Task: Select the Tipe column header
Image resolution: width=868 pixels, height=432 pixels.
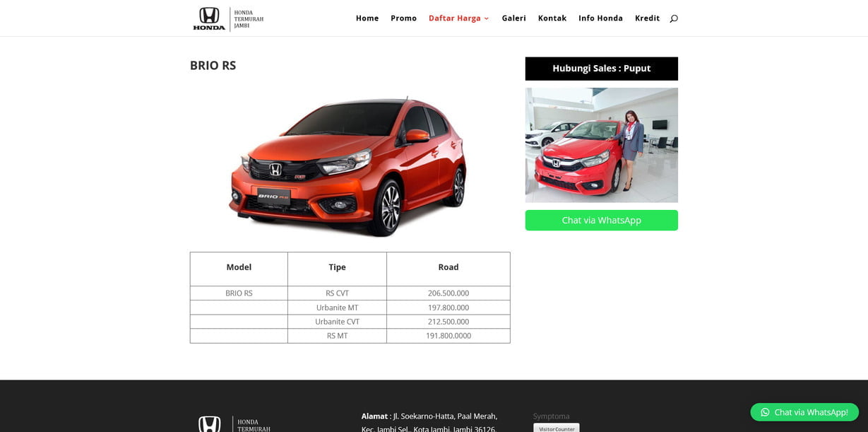Action: tap(337, 267)
